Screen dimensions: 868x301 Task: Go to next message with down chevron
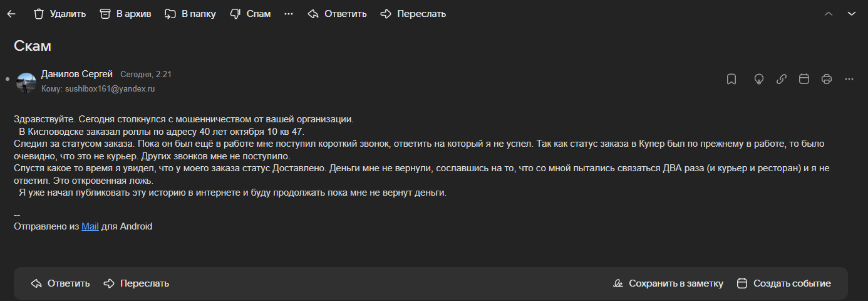(851, 14)
